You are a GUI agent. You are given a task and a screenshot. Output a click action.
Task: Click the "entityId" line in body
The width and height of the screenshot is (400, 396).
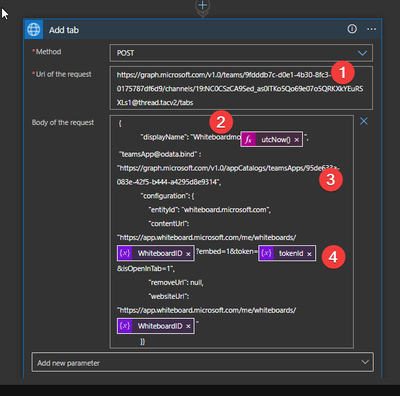click(210, 210)
